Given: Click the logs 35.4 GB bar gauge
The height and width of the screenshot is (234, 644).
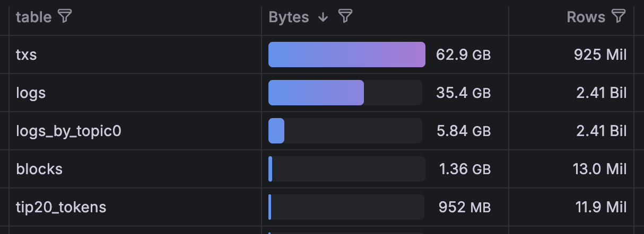Looking at the screenshot, I should tap(345, 93).
